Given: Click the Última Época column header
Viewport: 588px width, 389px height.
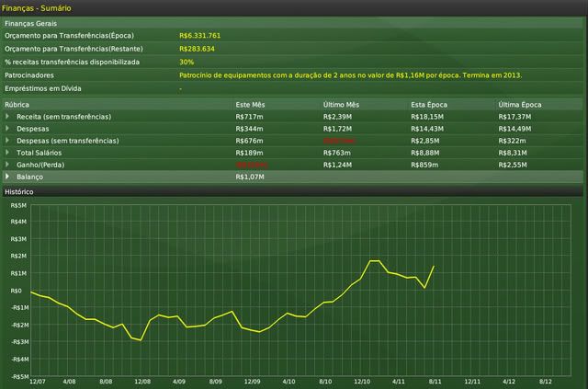Looking at the screenshot, I should coord(518,105).
